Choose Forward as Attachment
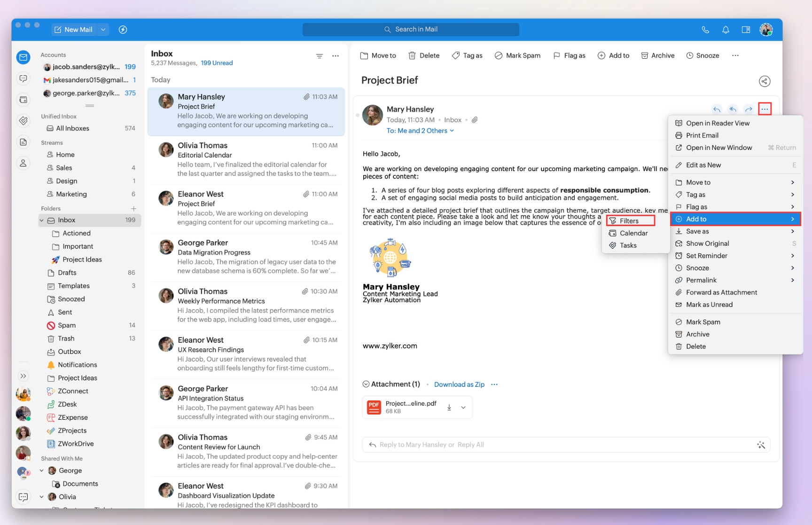Image resolution: width=812 pixels, height=525 pixels. pyautogui.click(x=735, y=292)
